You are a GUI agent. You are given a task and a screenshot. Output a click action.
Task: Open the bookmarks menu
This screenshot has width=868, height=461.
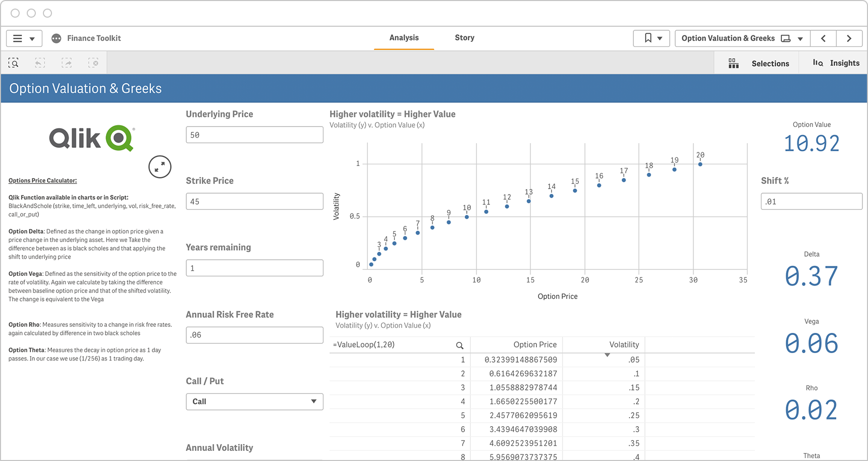[x=652, y=38]
